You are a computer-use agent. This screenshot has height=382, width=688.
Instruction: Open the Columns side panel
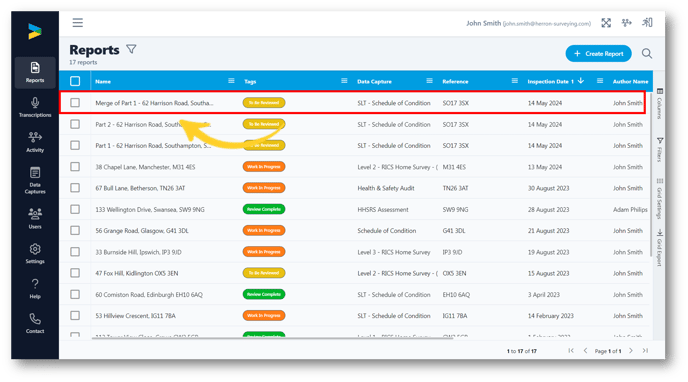659,104
